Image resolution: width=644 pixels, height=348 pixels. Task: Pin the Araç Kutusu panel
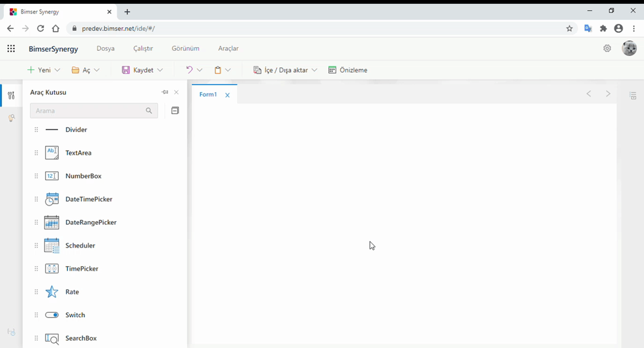tap(165, 92)
